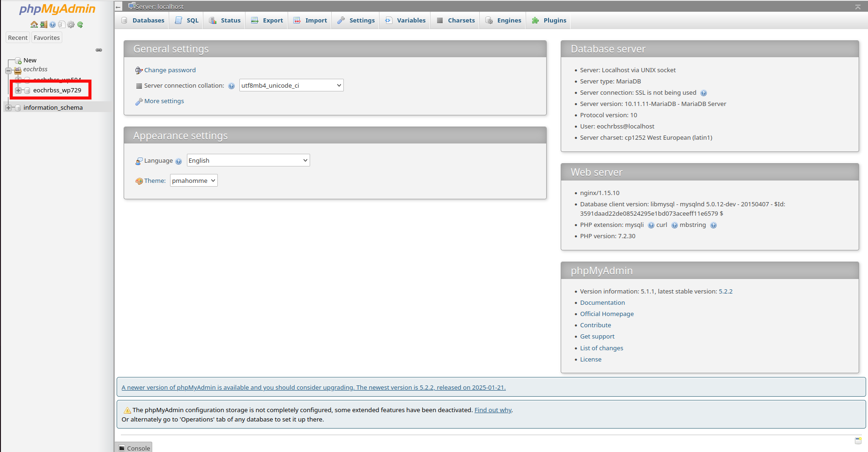Open the Engines tab
This screenshot has height=452, width=868.
coord(504,20)
